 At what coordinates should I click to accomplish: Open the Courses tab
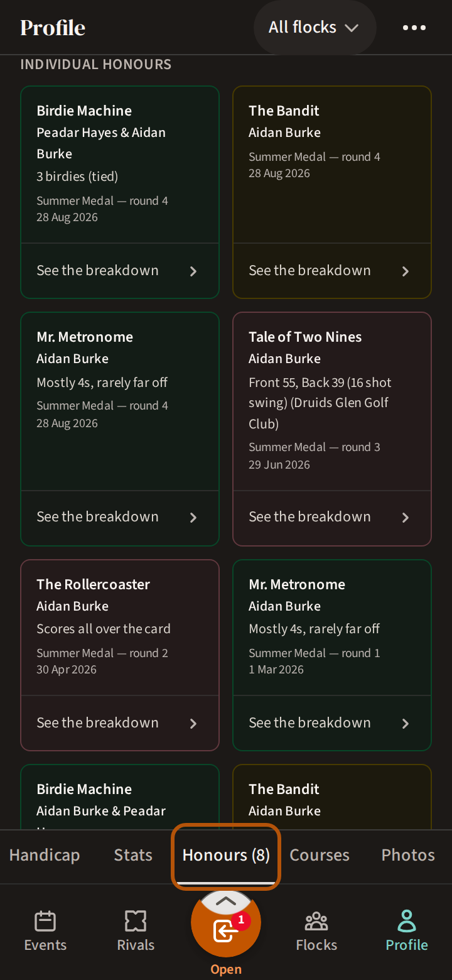[320, 855]
